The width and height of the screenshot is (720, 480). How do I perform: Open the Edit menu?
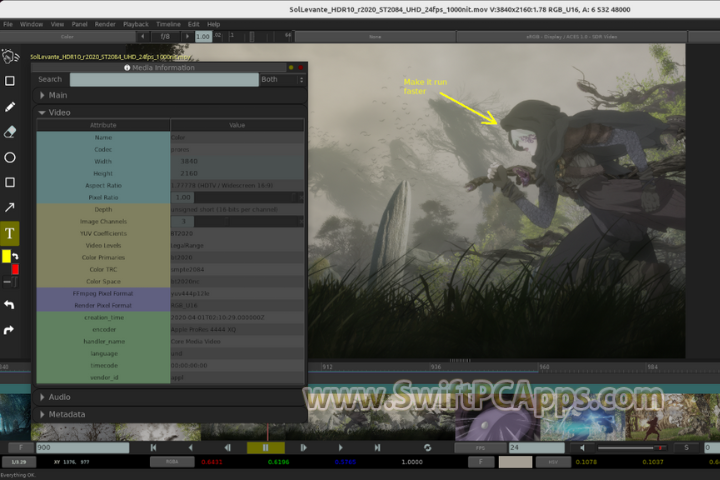[194, 24]
